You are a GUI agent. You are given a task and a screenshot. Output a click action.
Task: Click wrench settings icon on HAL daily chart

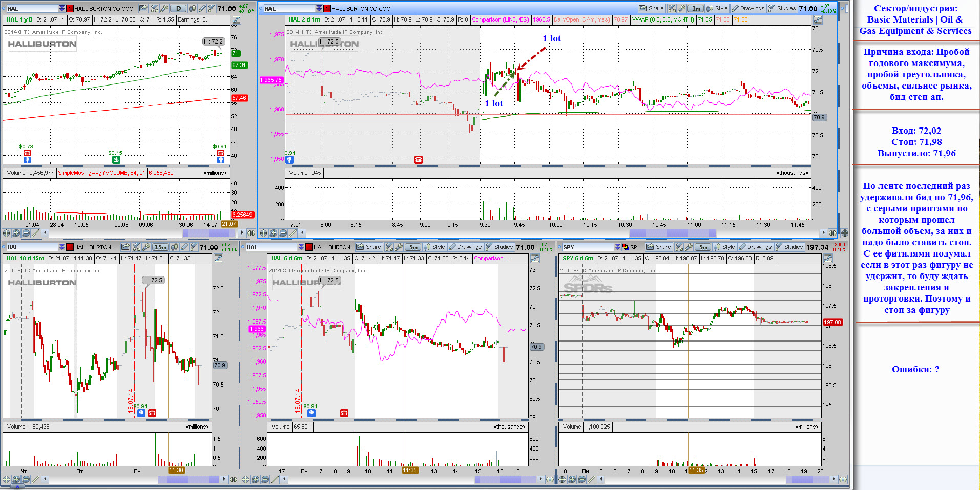[164, 8]
